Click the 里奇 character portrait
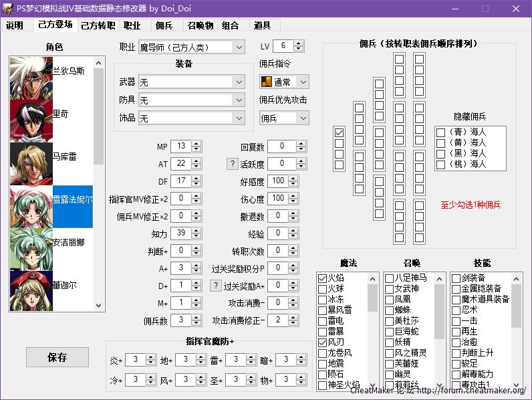Image resolution: width=532 pixels, height=400 pixels. 31,120
